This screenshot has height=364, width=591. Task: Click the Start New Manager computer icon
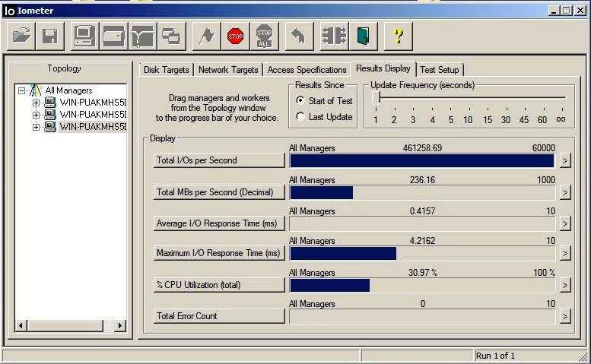pyautogui.click(x=83, y=36)
